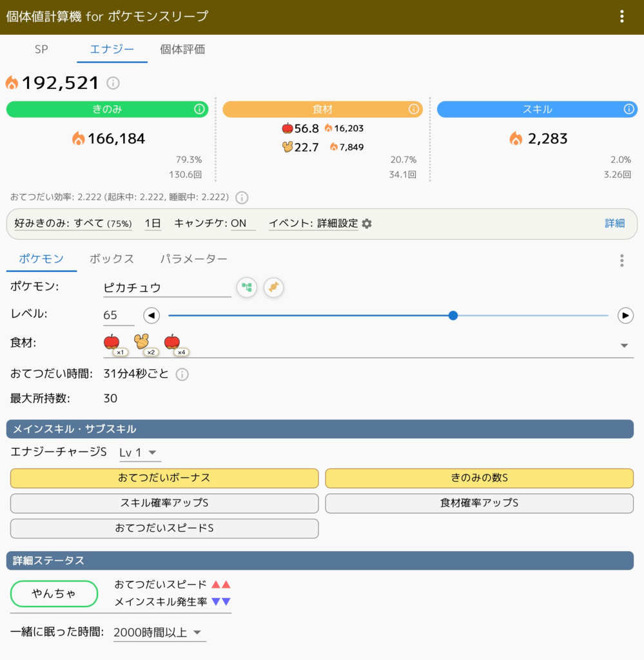Open the app overflow menu in header
Screen dimensions: 644x660
click(621, 16)
